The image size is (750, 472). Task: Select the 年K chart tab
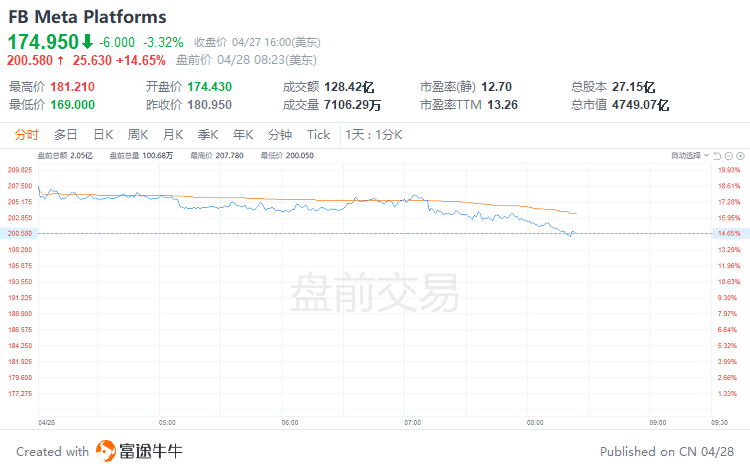click(x=243, y=135)
